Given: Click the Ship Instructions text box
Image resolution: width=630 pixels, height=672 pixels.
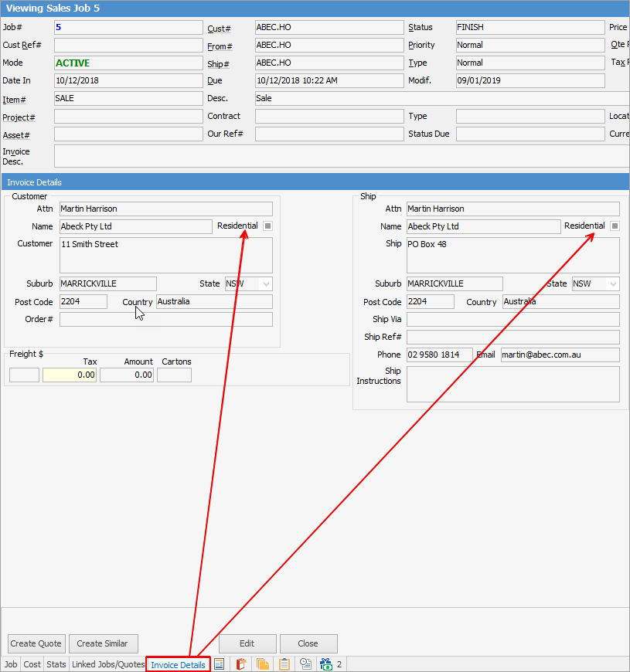Looking at the screenshot, I should 513,385.
